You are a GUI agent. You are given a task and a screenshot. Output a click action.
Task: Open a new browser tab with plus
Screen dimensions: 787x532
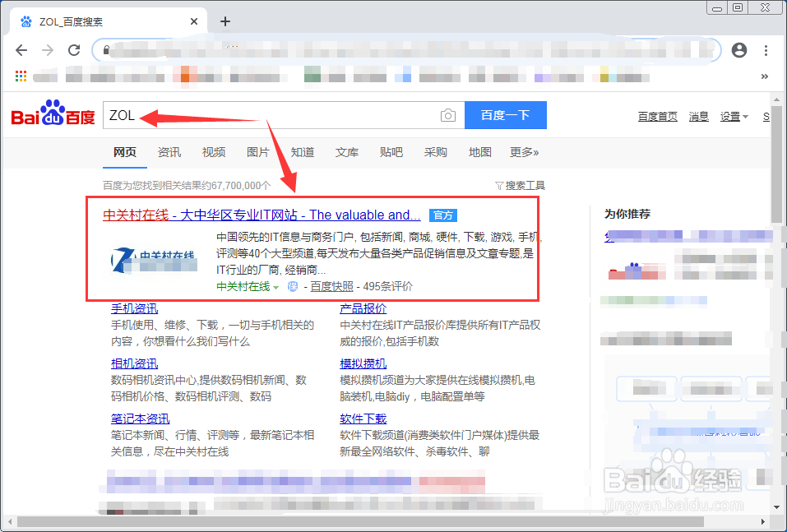click(x=225, y=21)
